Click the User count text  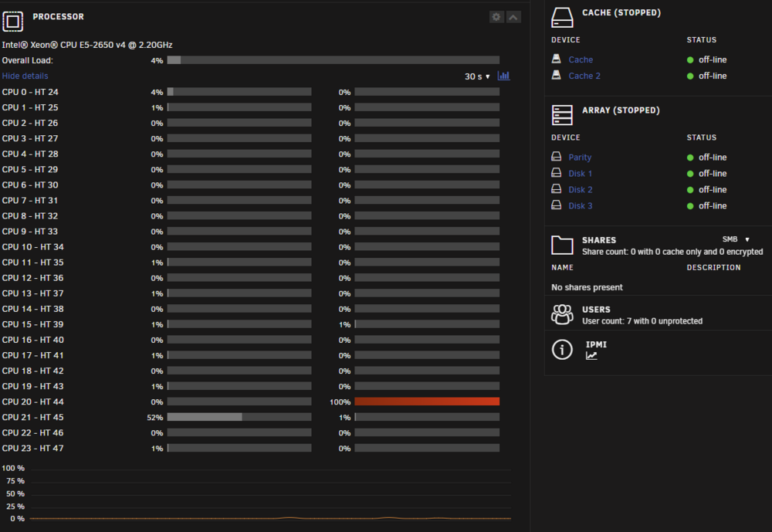pyautogui.click(x=642, y=321)
